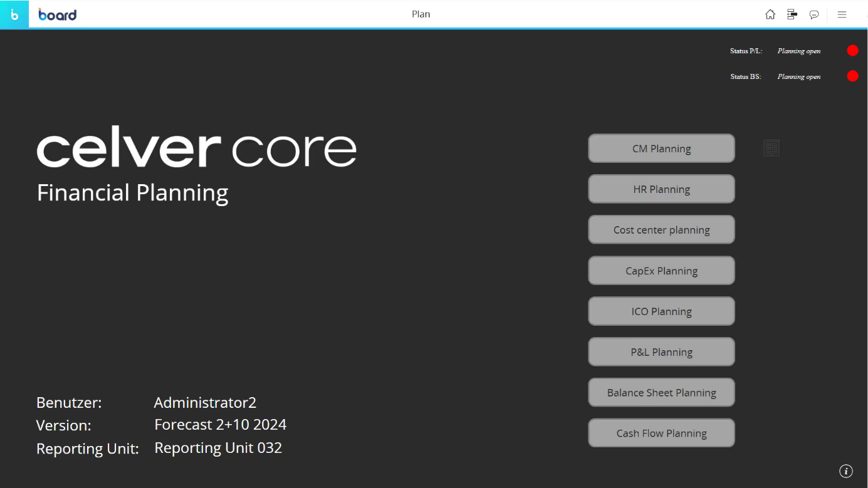868x488 pixels.
Task: Click the teal Board 'b' logo tile
Action: (x=14, y=14)
